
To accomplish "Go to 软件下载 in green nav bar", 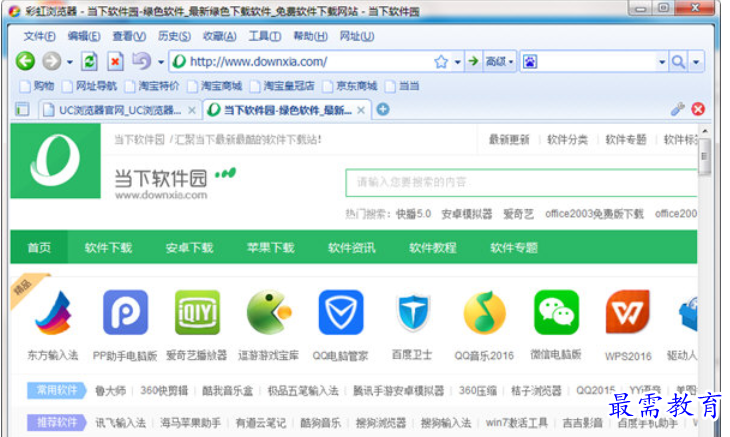I will (x=108, y=248).
